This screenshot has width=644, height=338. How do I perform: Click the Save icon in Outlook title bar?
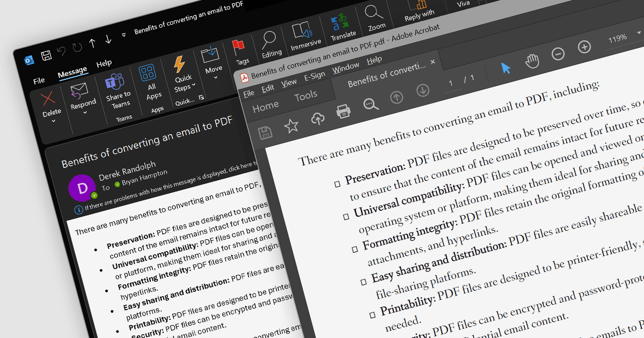46,55
